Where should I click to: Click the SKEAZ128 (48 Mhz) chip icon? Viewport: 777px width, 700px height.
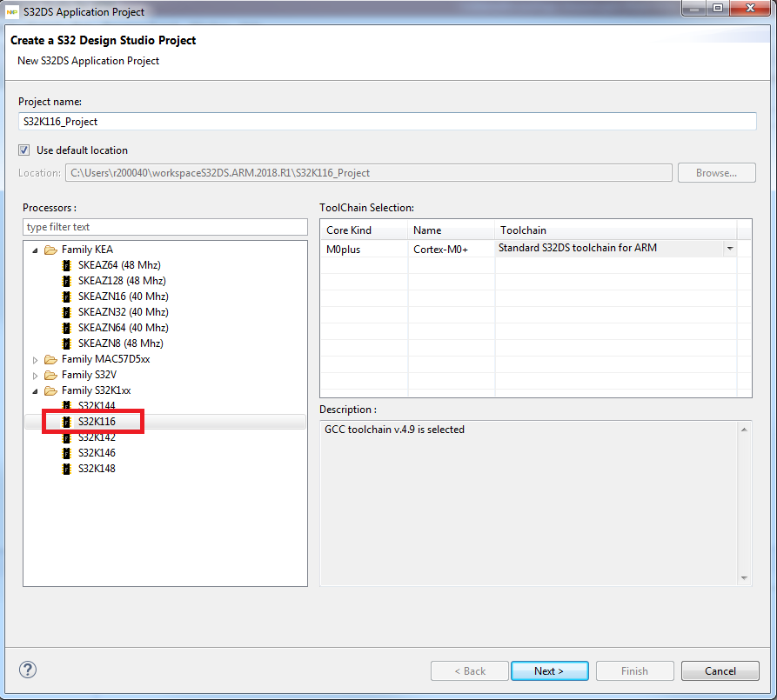pyautogui.click(x=66, y=281)
